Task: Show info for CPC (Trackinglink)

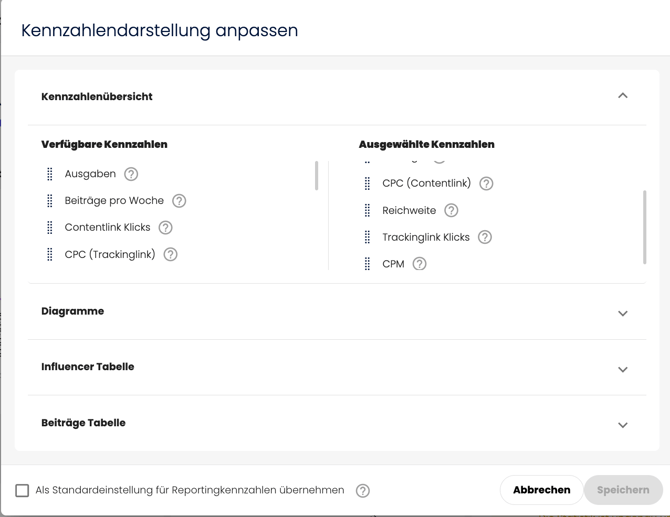Action: point(170,255)
